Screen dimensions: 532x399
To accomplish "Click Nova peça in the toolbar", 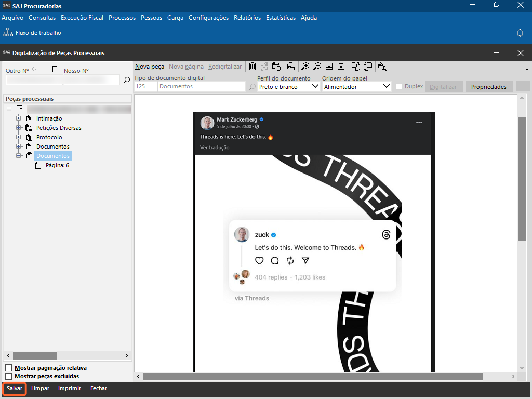I will 150,67.
